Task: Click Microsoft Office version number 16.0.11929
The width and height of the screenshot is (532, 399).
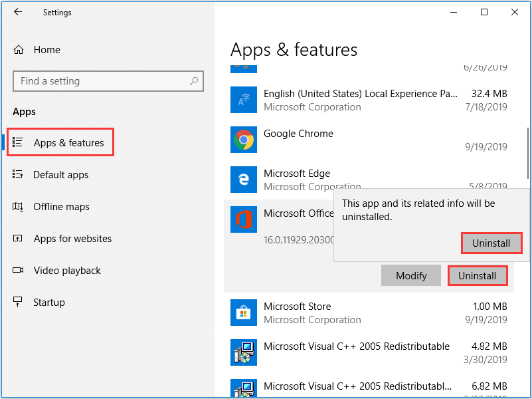Action: (299, 240)
